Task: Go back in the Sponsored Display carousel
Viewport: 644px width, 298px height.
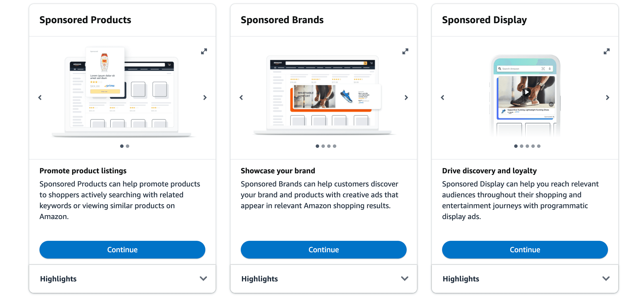Action: coord(442,98)
